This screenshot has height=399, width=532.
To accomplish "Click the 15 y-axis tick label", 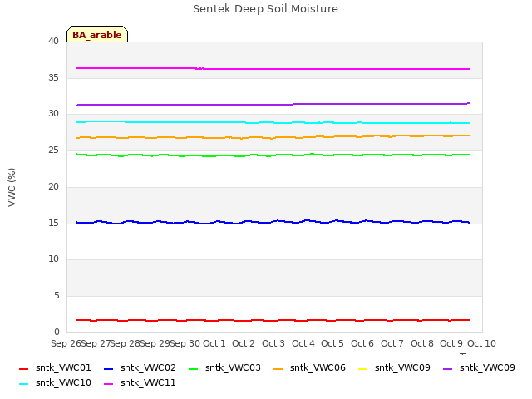I will 53,223.
